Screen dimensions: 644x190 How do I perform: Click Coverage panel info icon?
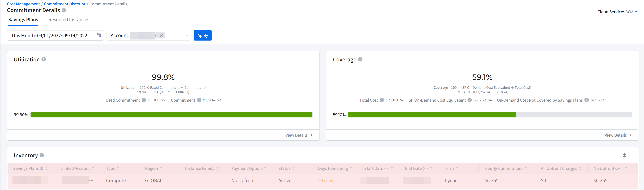(x=360, y=59)
